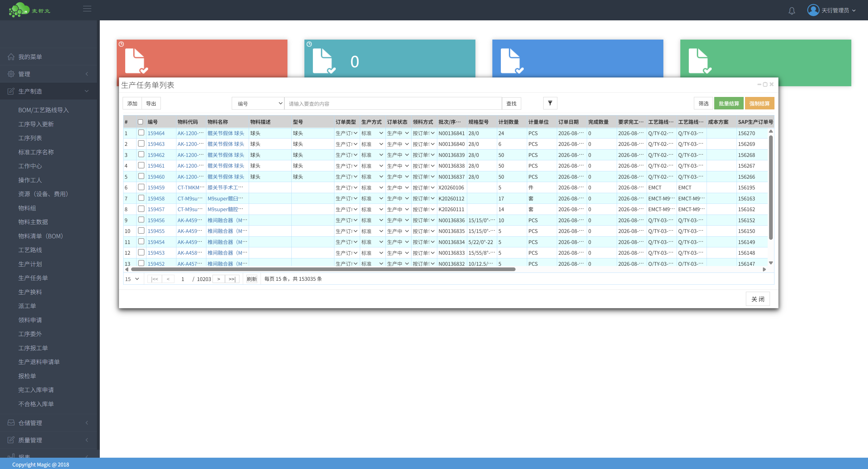Screen dimensions: 868x469
Task: Click the 添加 button
Action: (132, 103)
